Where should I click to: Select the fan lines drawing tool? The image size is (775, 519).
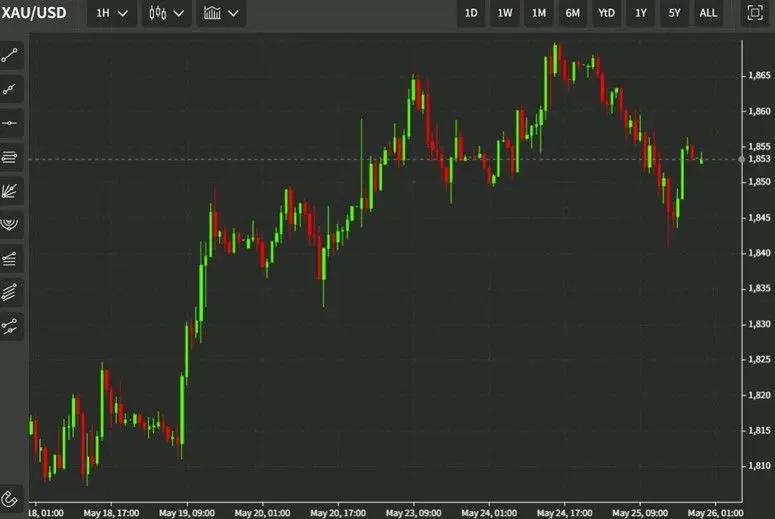[x=12, y=190]
